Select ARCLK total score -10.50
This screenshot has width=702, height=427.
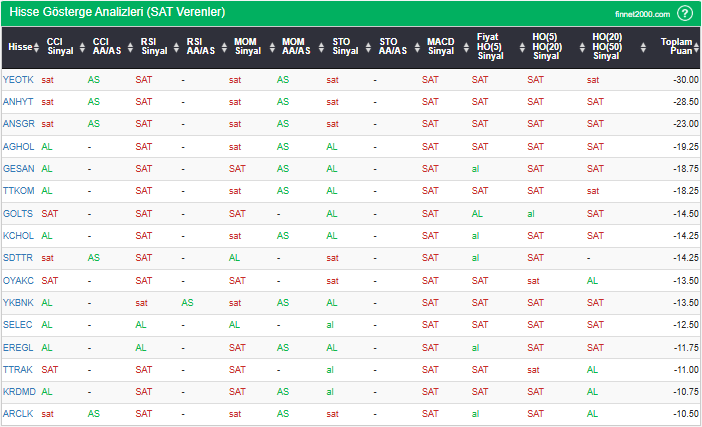[x=685, y=414]
